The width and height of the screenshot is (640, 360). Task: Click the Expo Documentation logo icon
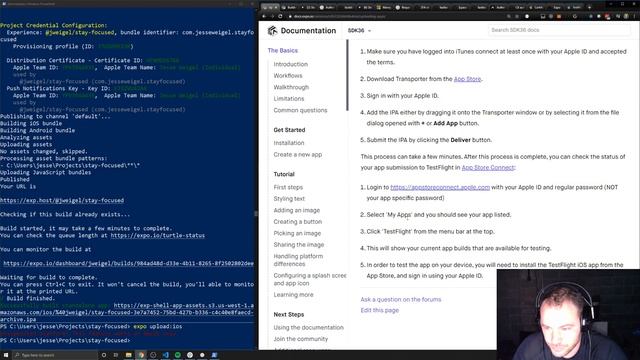(x=272, y=31)
